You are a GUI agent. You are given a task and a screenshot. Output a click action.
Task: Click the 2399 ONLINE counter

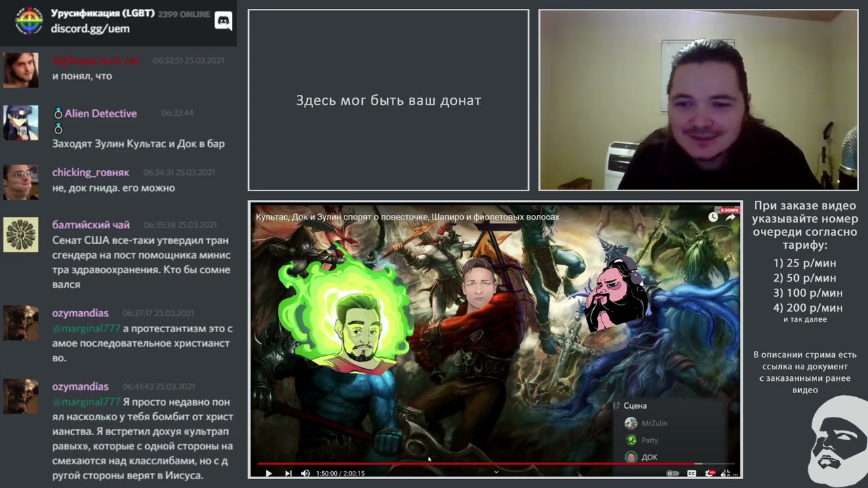point(185,14)
